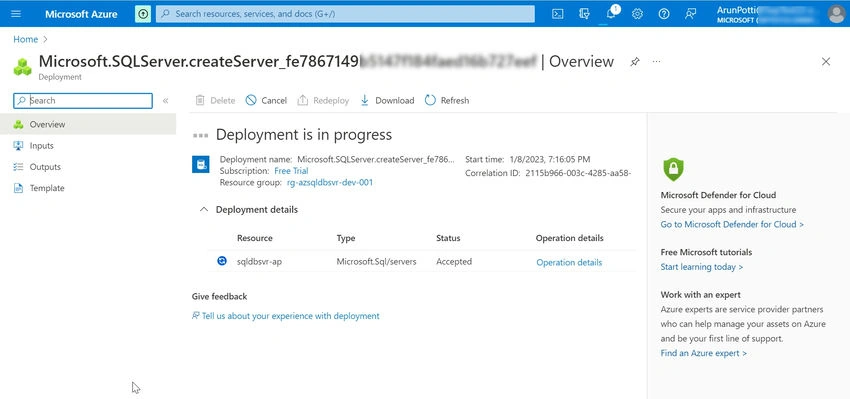Open the Free Trial subscription link
850x399 pixels.
(x=291, y=171)
